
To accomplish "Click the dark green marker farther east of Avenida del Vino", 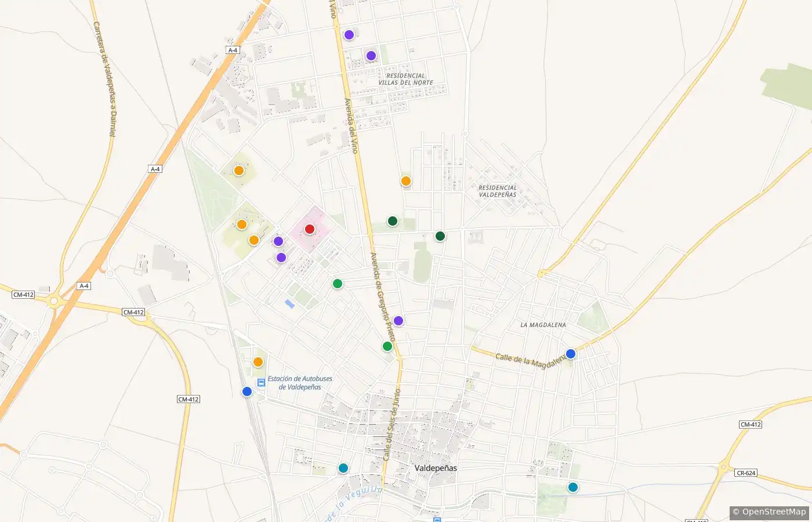I will click(x=440, y=236).
